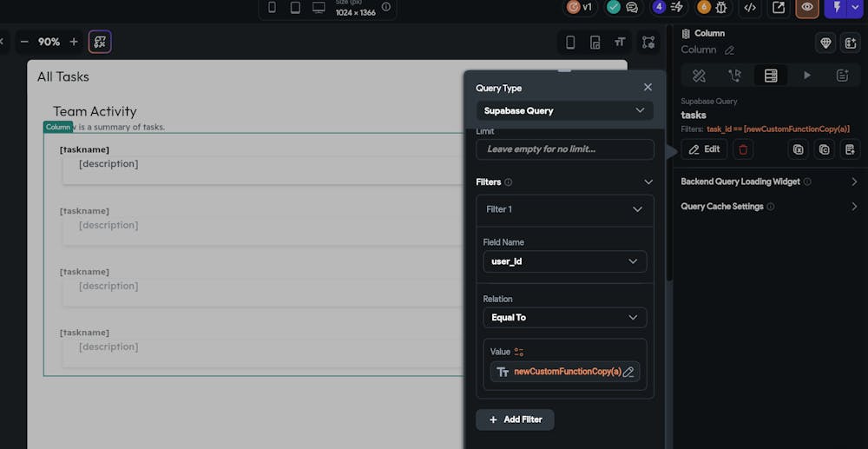This screenshot has height=449, width=868.
Task: Open the user_id Field Name dropdown
Action: 565,261
